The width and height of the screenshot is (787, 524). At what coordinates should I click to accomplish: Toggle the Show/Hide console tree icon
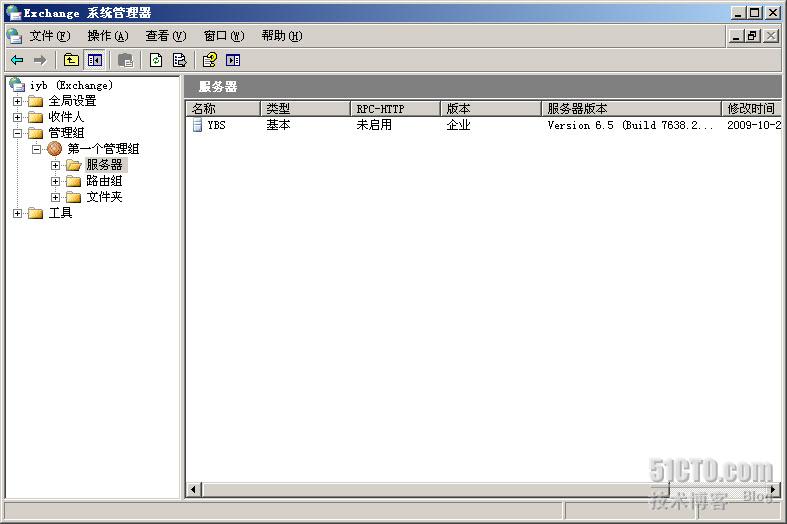(x=95, y=61)
